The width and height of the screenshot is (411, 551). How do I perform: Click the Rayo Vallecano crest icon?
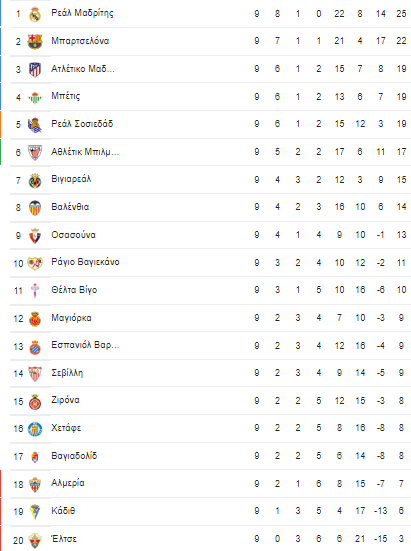35,263
